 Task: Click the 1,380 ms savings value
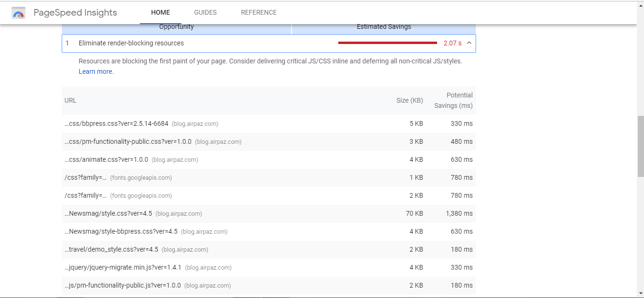pos(459,213)
